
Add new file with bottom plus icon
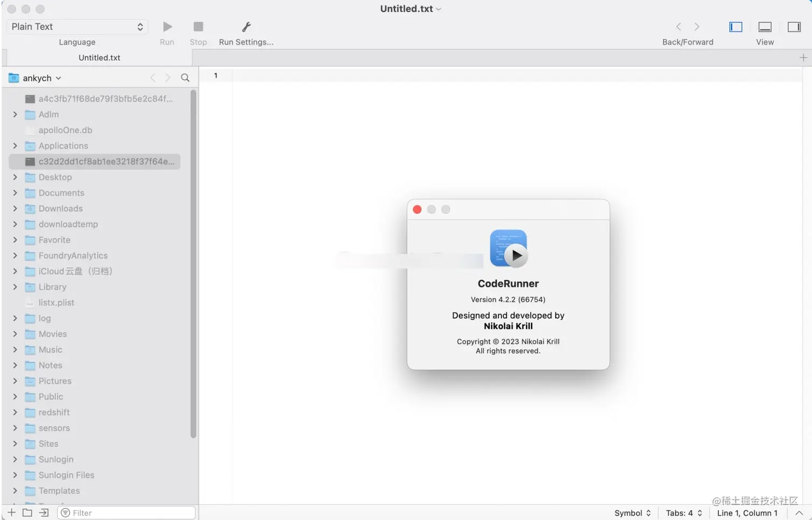coord(11,512)
